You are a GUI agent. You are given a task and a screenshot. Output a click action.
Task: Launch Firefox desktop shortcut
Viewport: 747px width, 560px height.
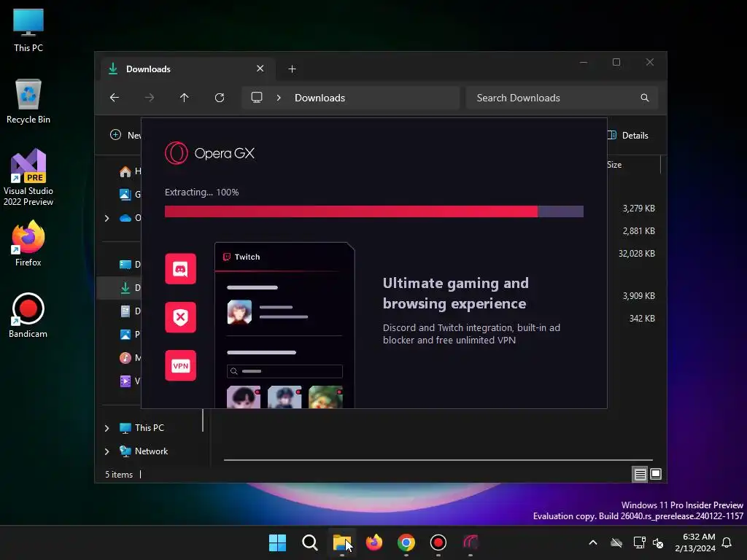coord(28,244)
